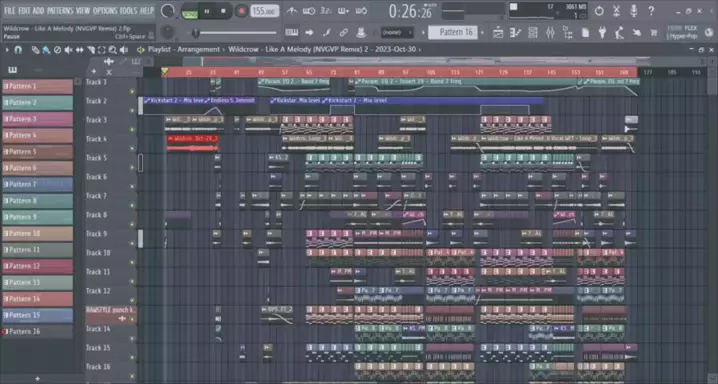
Task: Open the Arrangement breadcrumb in playlist title
Action: tap(198, 49)
